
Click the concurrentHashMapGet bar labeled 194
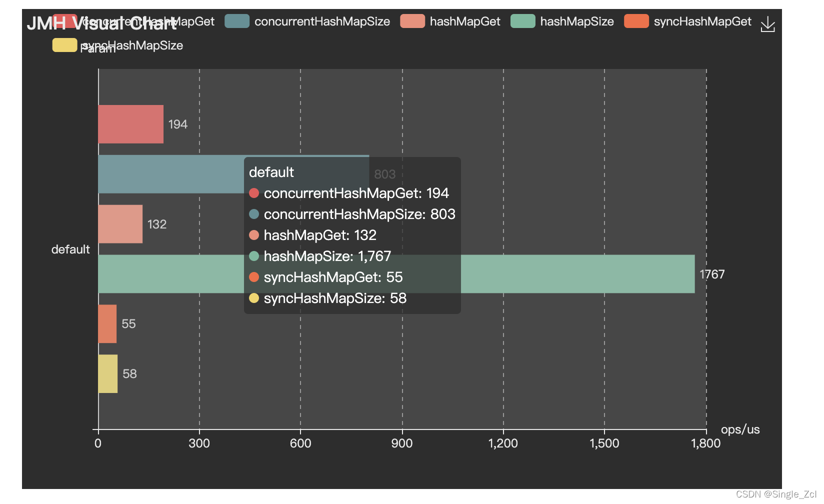pyautogui.click(x=131, y=124)
